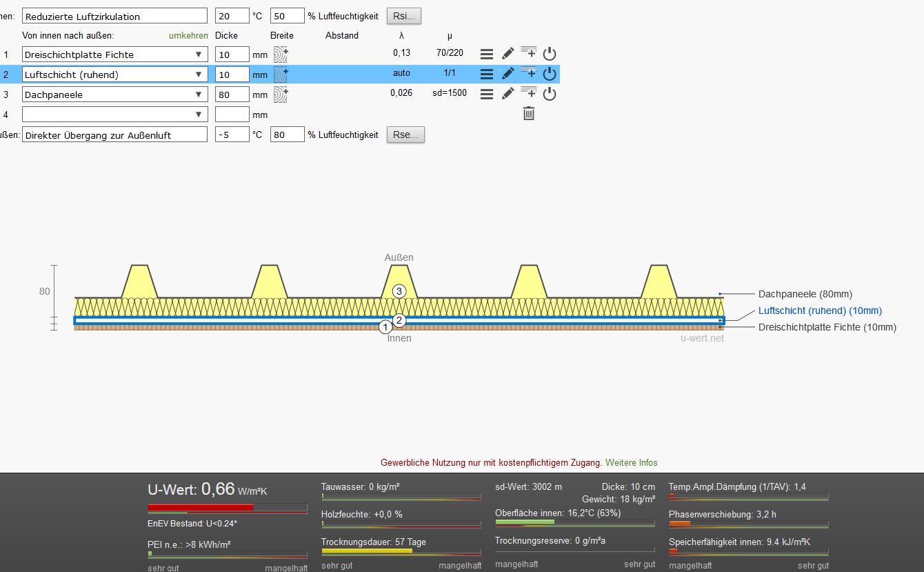The width and height of the screenshot is (924, 572).
Task: Click the pencil edit icon for Dreischichtplatte Fichte
Action: pyautogui.click(x=508, y=54)
